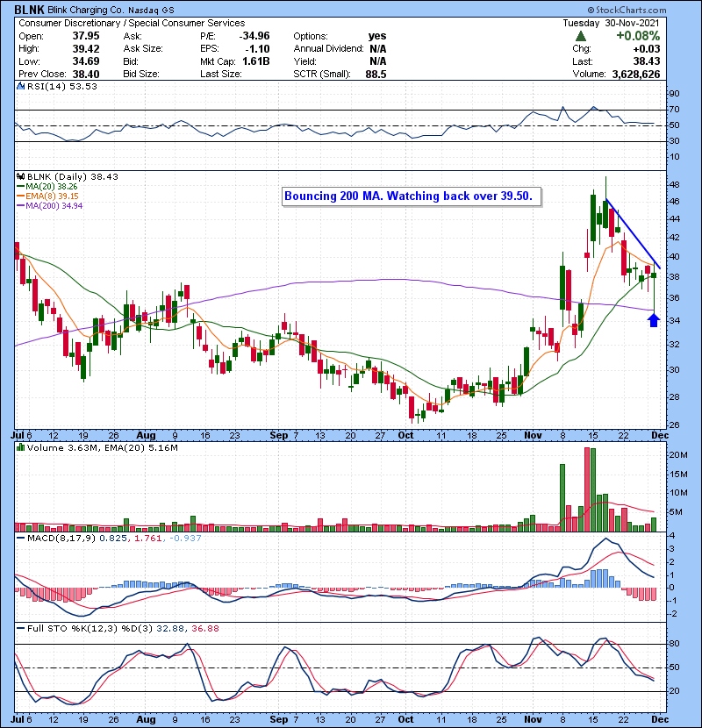Click the MACD(8,17,9) panel label

[x=61, y=539]
